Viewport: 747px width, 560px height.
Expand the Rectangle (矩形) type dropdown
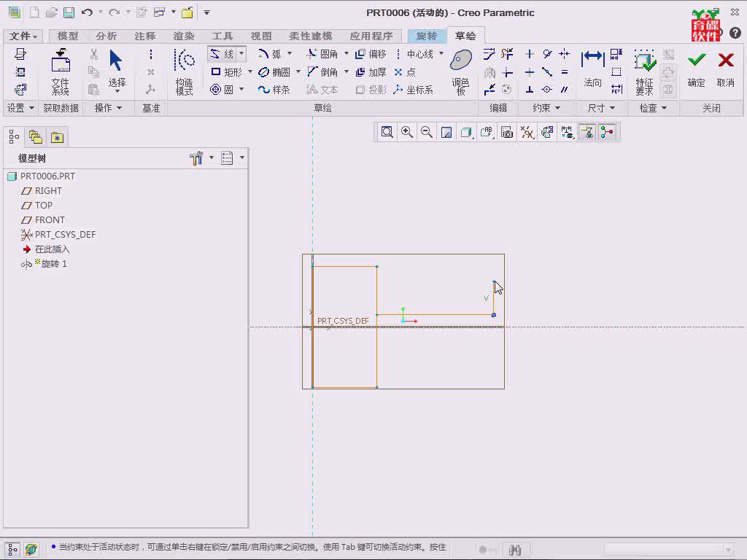coord(249,72)
